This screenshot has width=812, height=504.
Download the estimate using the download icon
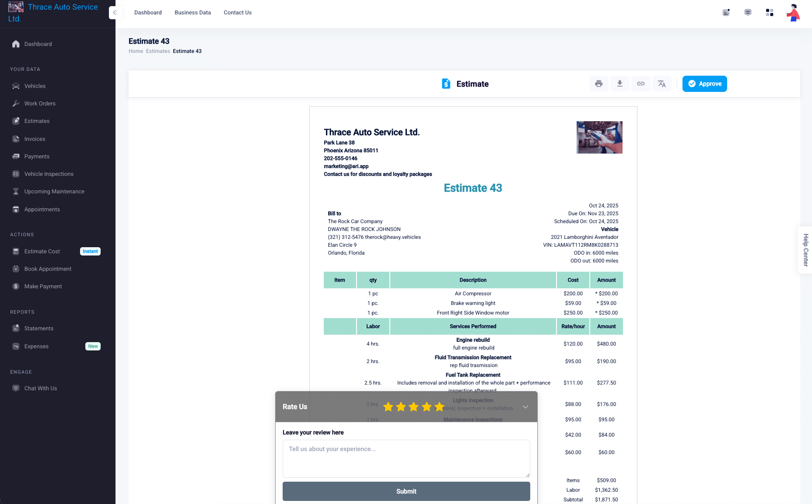pos(619,84)
